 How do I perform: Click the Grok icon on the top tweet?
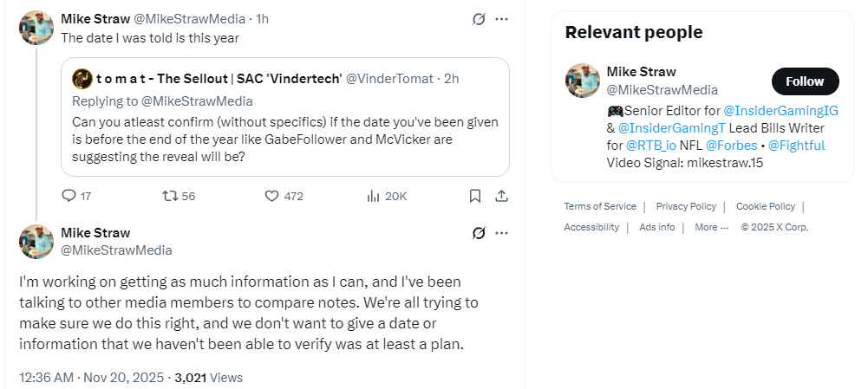[479, 19]
